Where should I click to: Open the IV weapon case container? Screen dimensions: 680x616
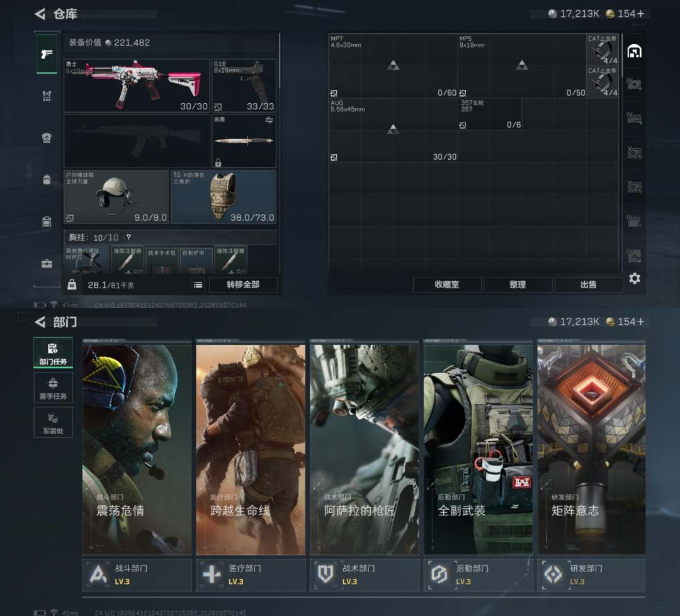[635, 118]
